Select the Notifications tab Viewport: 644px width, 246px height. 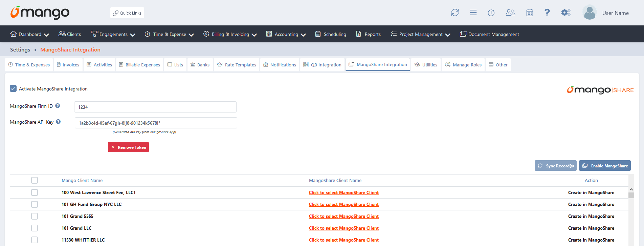[280, 65]
